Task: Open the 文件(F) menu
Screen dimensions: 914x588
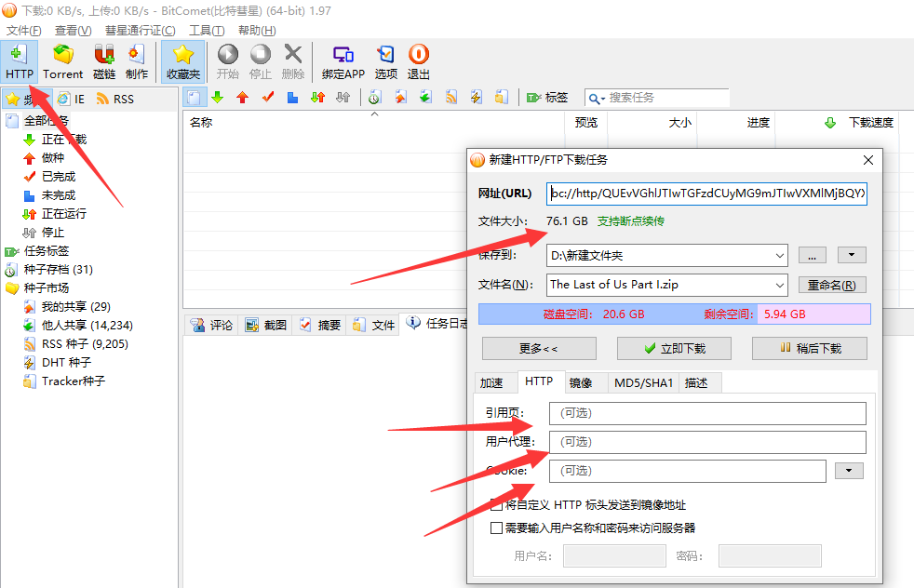Action: [24, 31]
